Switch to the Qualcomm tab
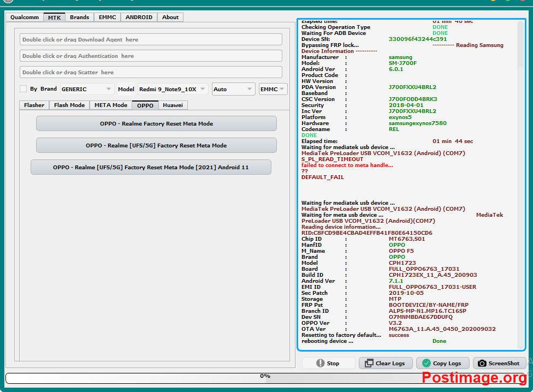 tap(25, 17)
